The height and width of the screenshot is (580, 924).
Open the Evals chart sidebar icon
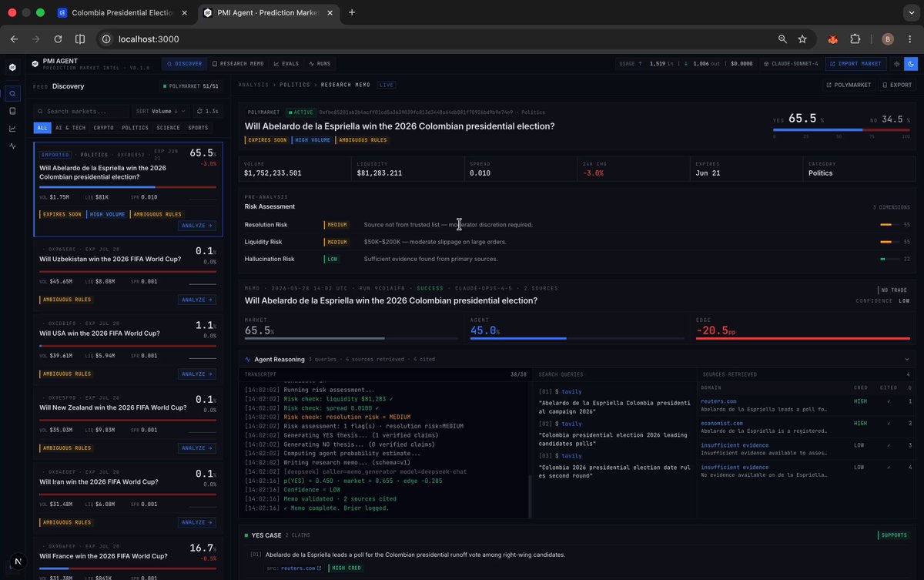click(12, 128)
